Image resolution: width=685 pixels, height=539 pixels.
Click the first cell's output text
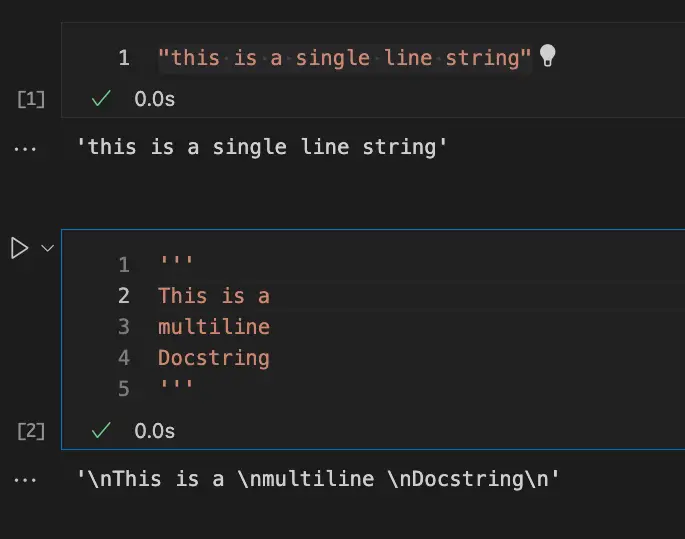pos(262,148)
